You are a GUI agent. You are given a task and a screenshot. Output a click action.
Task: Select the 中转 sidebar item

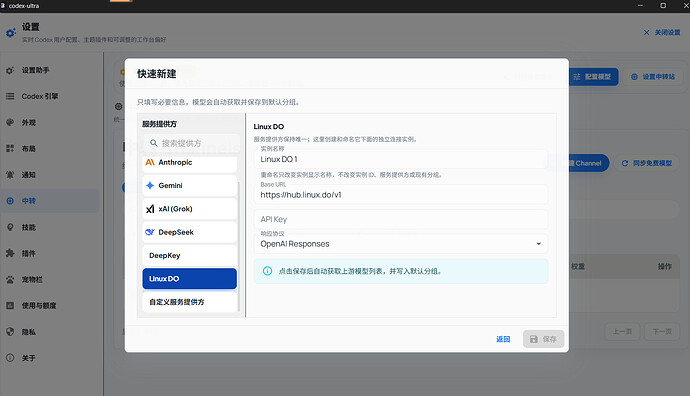(50, 201)
